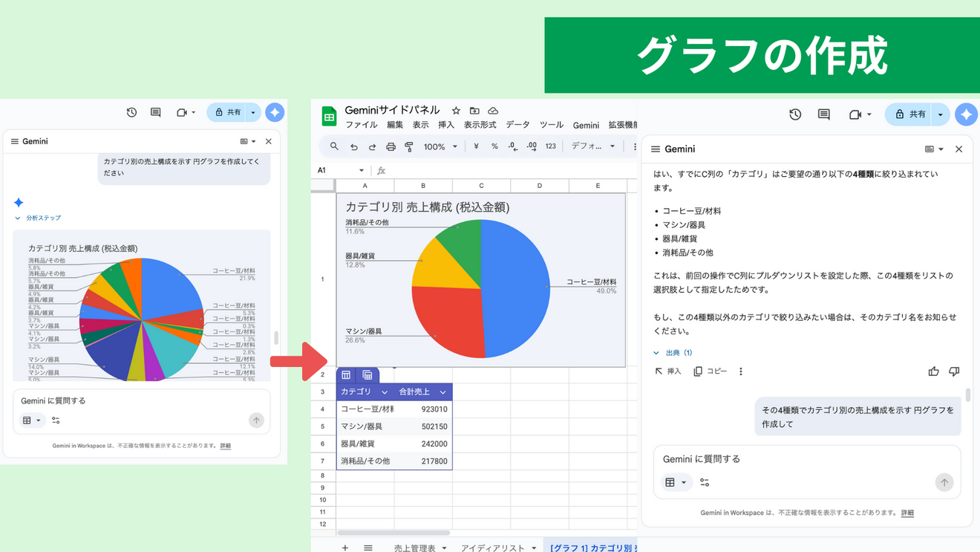Open the 表示形式 menu
Viewport: 980px width, 552px height.
click(x=480, y=125)
